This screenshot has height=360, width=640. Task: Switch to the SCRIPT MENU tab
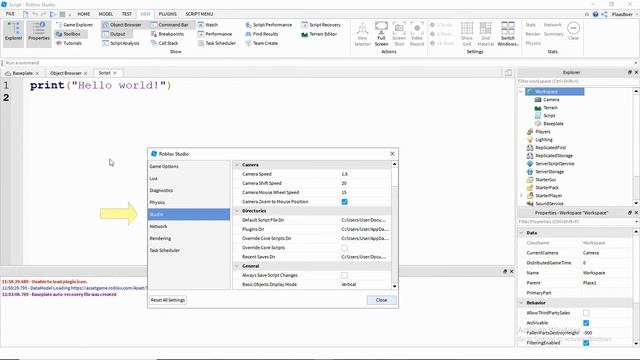click(x=199, y=14)
